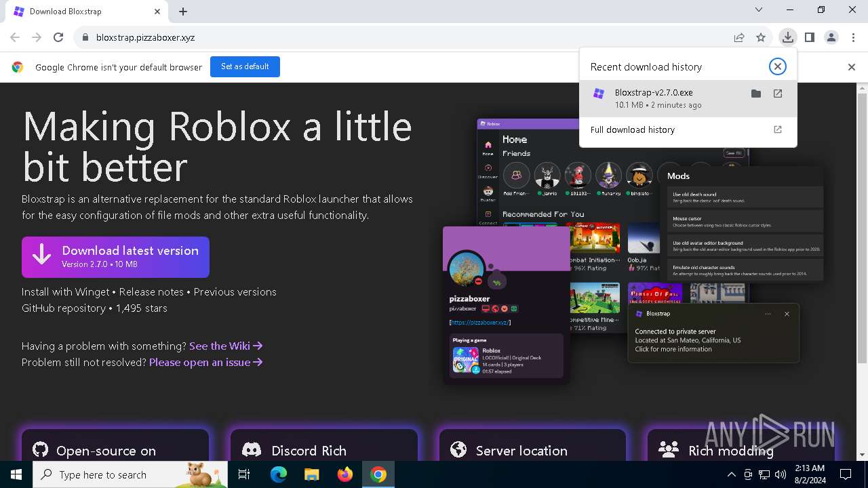Viewport: 868px width, 488px height.
Task: Launch Microsoft Edge from the taskbar
Action: [x=279, y=474]
